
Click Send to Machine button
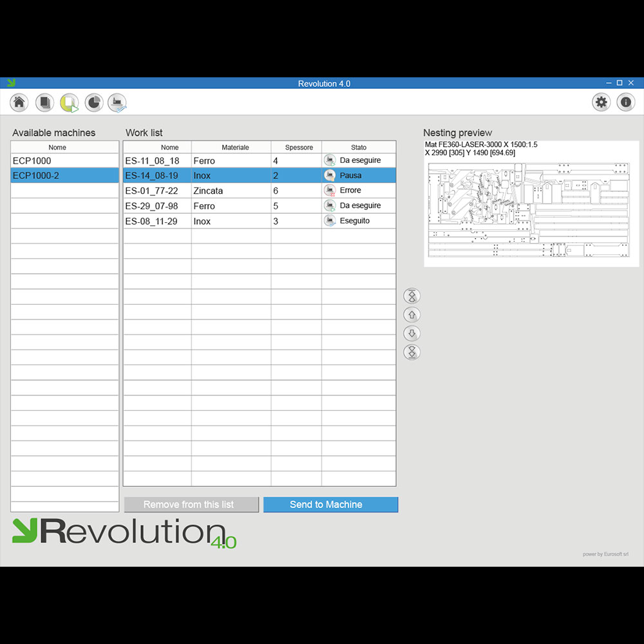pyautogui.click(x=330, y=504)
